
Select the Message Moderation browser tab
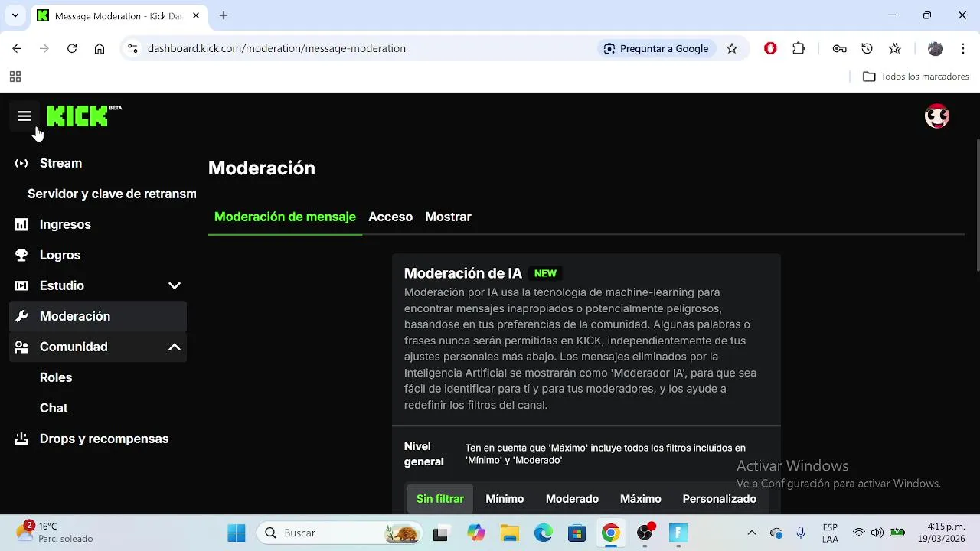pyautogui.click(x=119, y=16)
